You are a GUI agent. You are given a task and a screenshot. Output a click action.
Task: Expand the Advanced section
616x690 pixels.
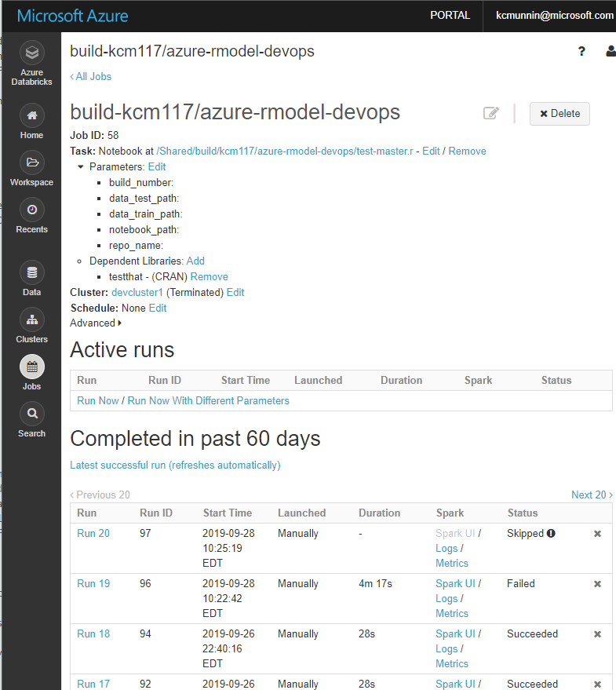pyautogui.click(x=96, y=323)
